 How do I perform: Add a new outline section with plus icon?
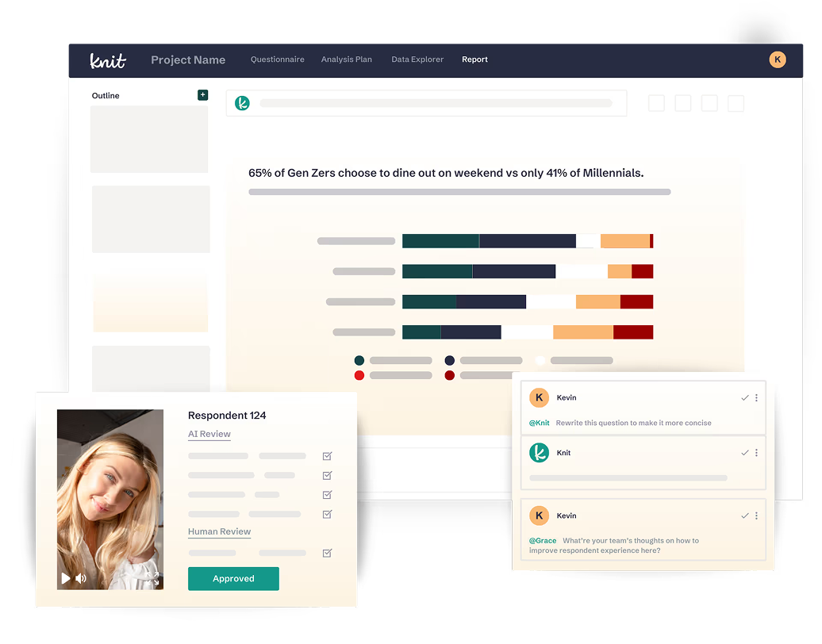pyautogui.click(x=203, y=95)
